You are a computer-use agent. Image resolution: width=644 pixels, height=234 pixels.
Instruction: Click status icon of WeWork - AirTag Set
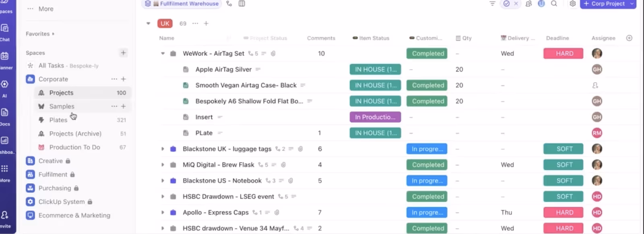coord(173,54)
